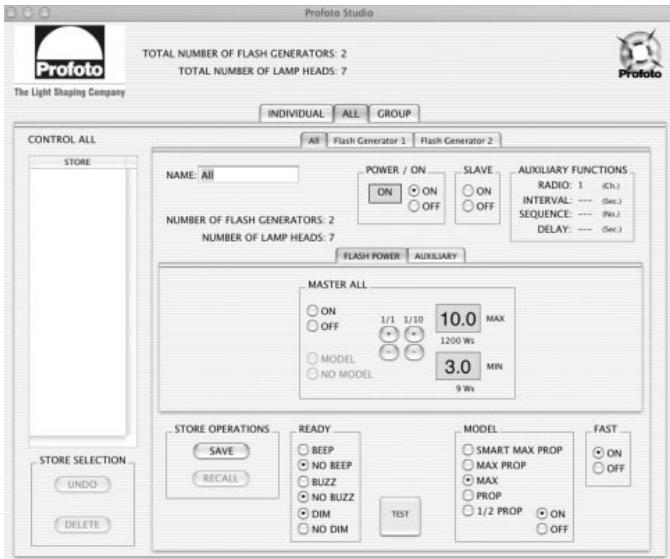Click the 9 Ws min energy label
Image resolution: width=670 pixels, height=559 pixels.
[x=465, y=388]
